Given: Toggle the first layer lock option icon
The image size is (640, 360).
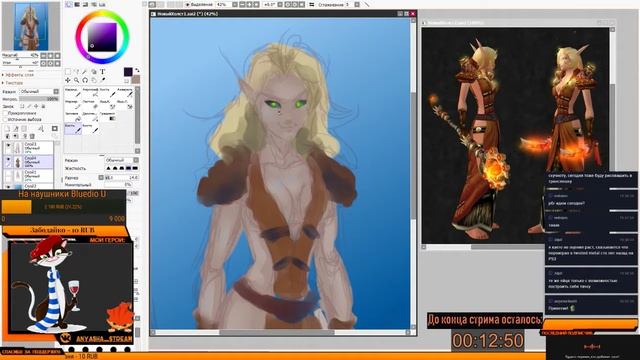Looking at the screenshot, I should tap(22, 106).
